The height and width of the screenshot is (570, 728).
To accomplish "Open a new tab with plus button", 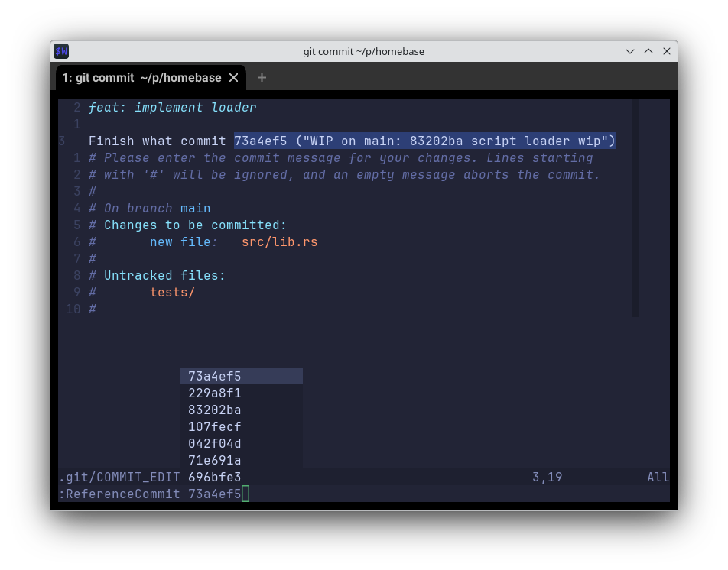I will [x=262, y=78].
